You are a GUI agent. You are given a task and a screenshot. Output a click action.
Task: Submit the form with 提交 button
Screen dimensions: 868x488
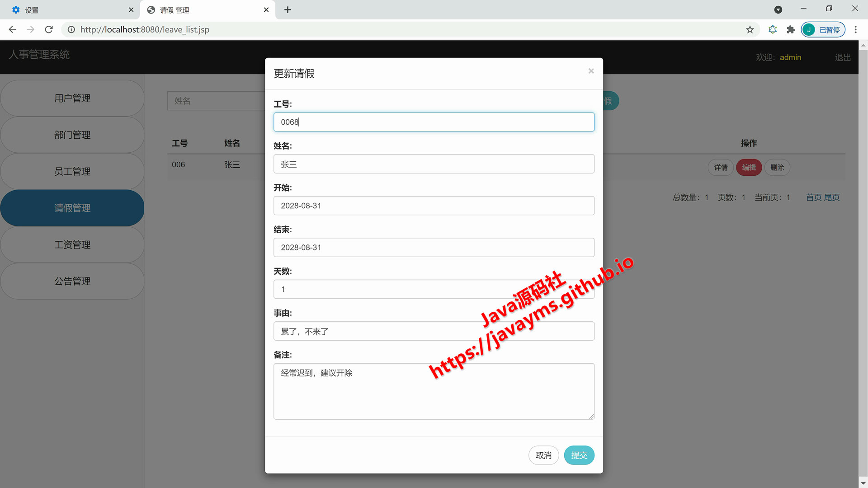click(579, 455)
